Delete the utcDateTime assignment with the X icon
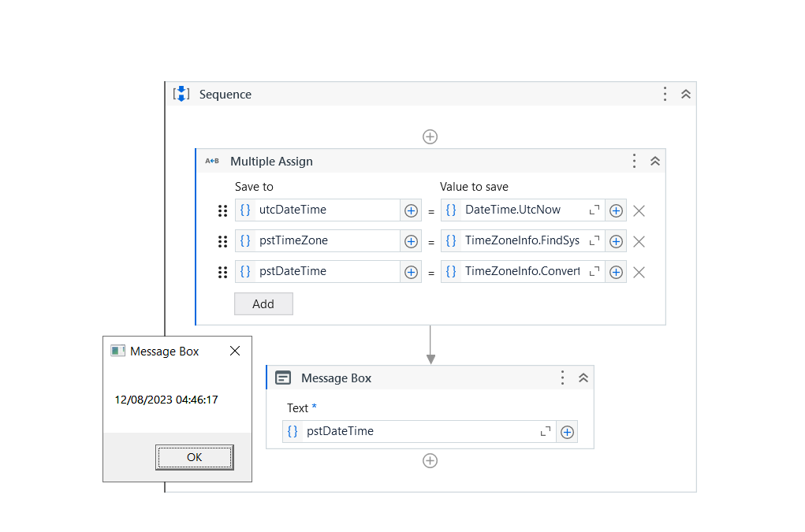The height and width of the screenshot is (532, 805). (x=639, y=210)
